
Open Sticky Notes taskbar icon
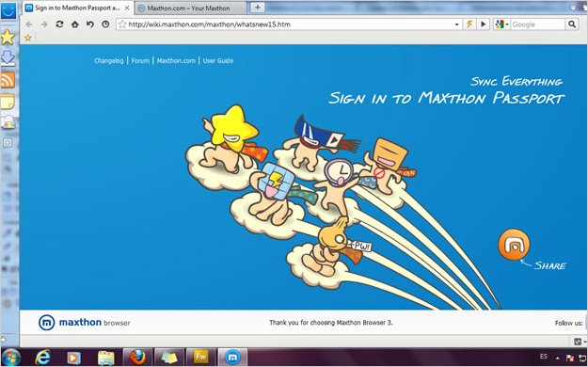click(x=169, y=357)
